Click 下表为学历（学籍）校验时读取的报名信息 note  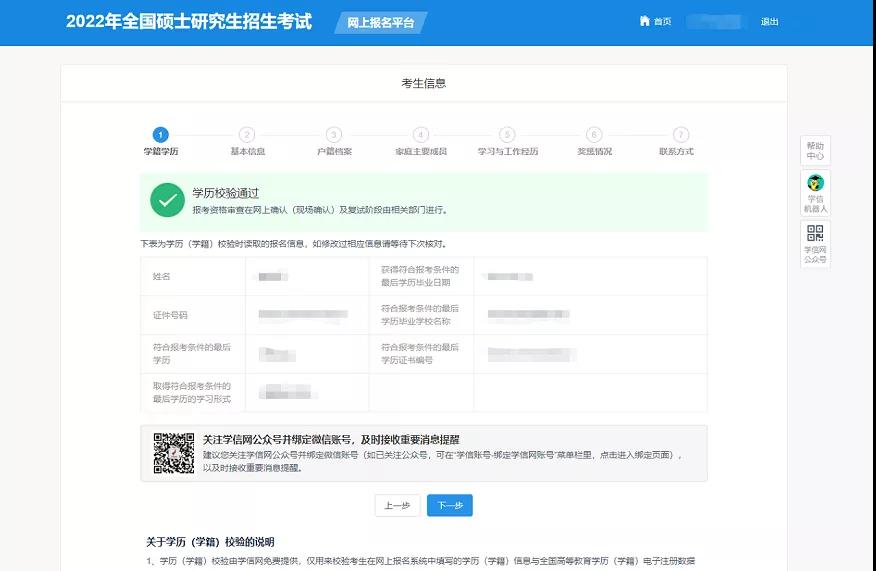[x=294, y=244]
